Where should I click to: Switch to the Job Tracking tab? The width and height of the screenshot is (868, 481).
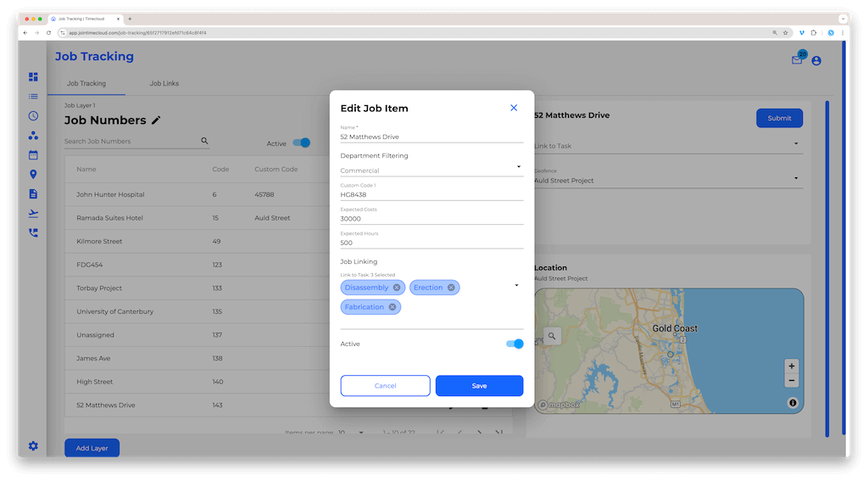pyautogui.click(x=86, y=83)
